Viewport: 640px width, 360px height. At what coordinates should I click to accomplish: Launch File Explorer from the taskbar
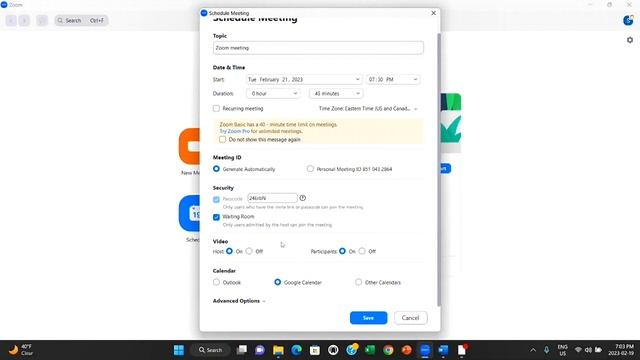[278, 350]
